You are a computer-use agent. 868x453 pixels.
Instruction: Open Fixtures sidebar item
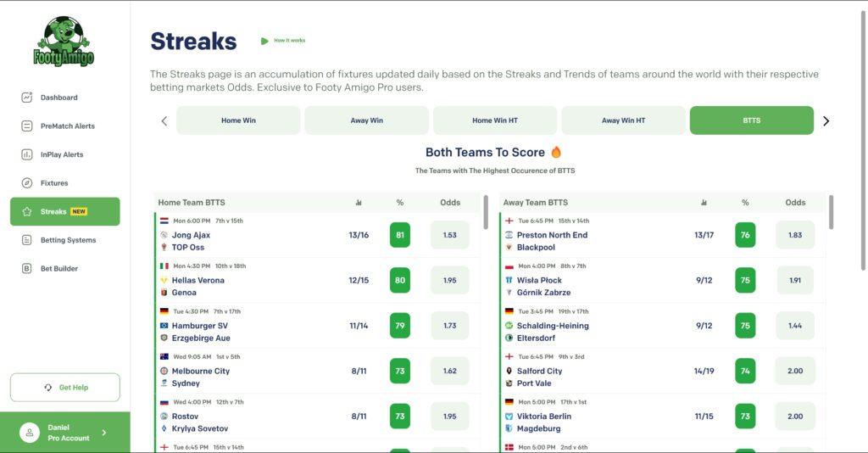(54, 183)
